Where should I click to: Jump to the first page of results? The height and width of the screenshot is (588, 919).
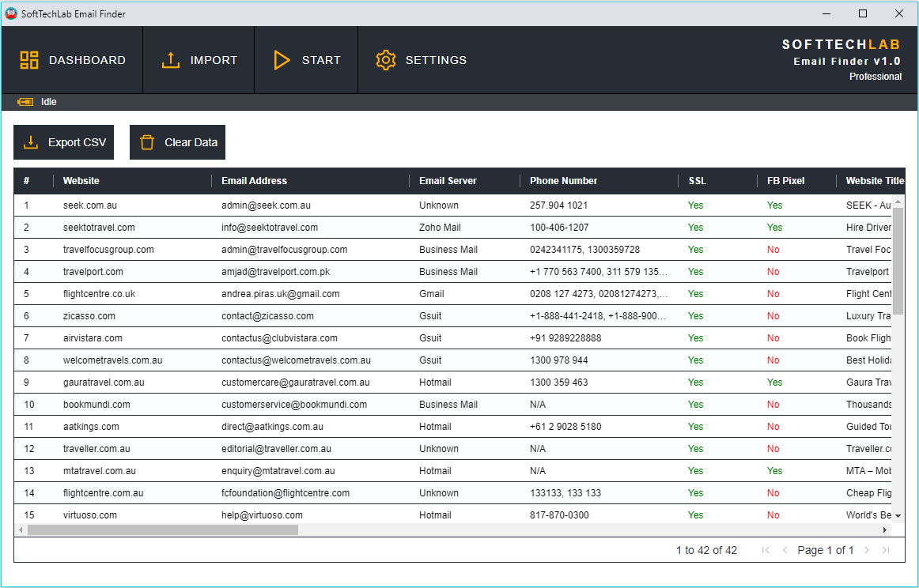[x=766, y=550]
